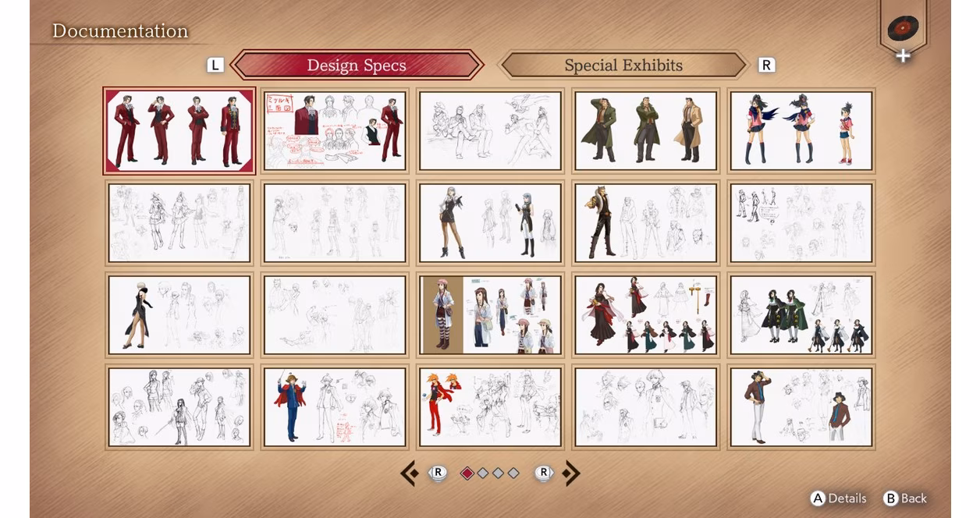Click the Documentation title text
Viewport: 980px width, 518px height.
click(x=120, y=31)
